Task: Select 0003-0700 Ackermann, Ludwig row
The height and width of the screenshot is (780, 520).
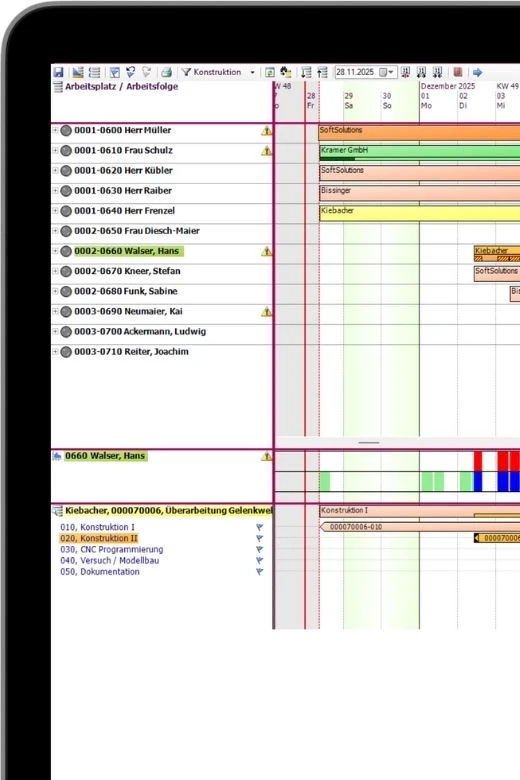Action: point(162,331)
